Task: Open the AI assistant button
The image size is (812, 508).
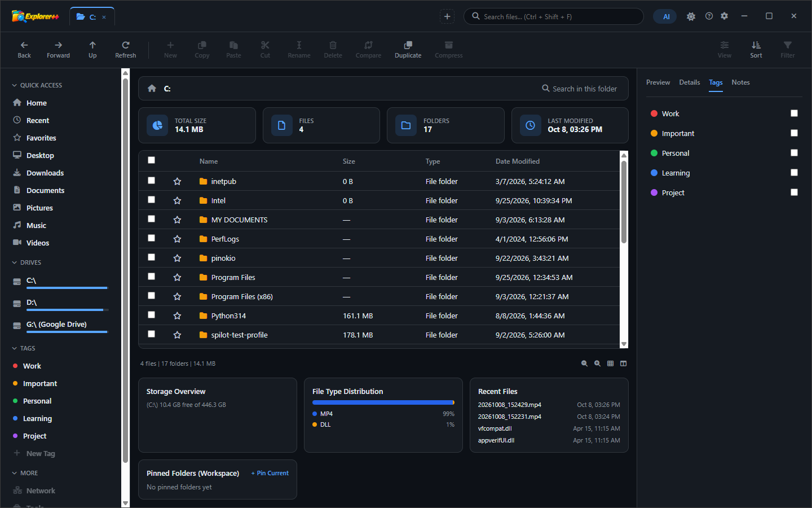Action: click(665, 16)
